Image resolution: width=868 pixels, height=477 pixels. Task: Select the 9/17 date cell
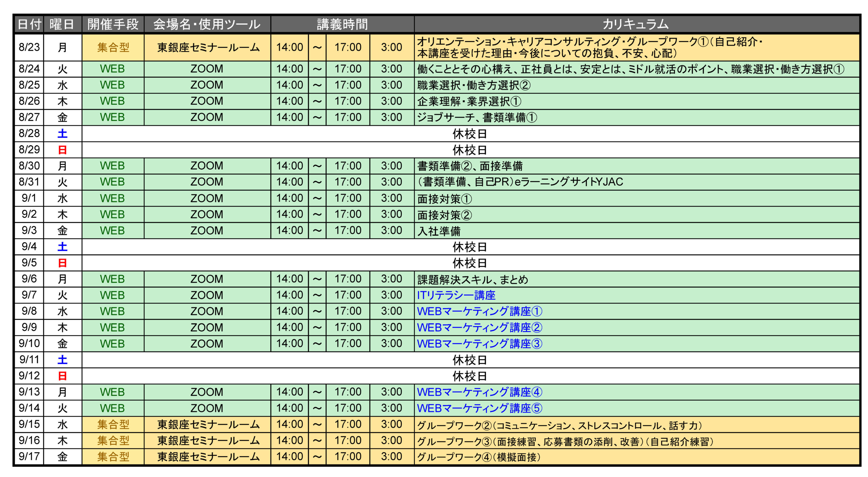click(x=29, y=457)
